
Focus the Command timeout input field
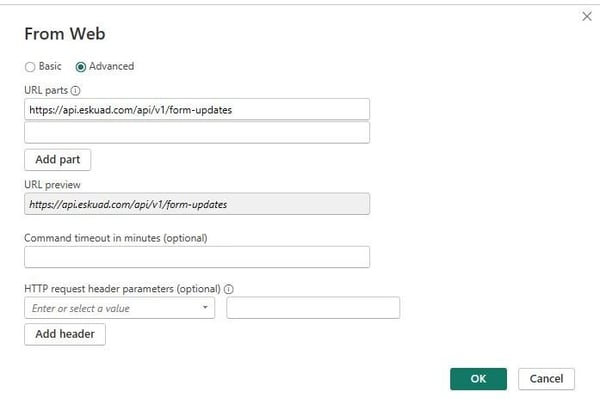coord(197,257)
